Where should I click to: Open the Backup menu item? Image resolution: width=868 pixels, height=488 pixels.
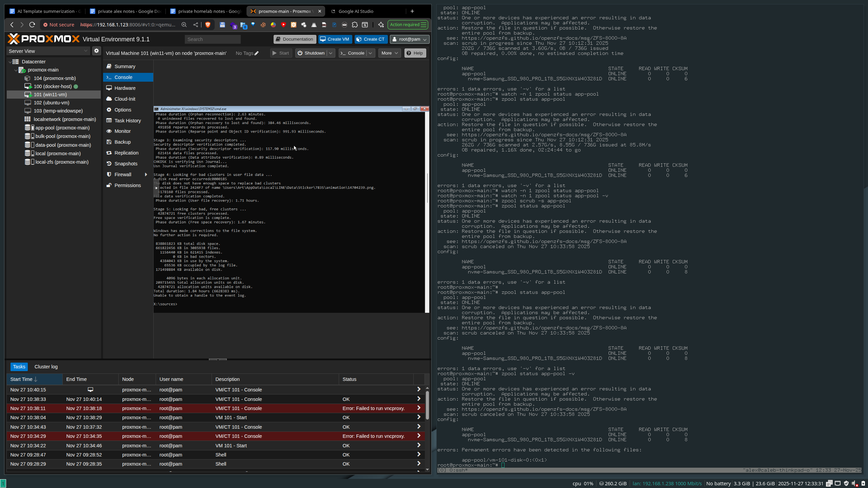coord(128,142)
